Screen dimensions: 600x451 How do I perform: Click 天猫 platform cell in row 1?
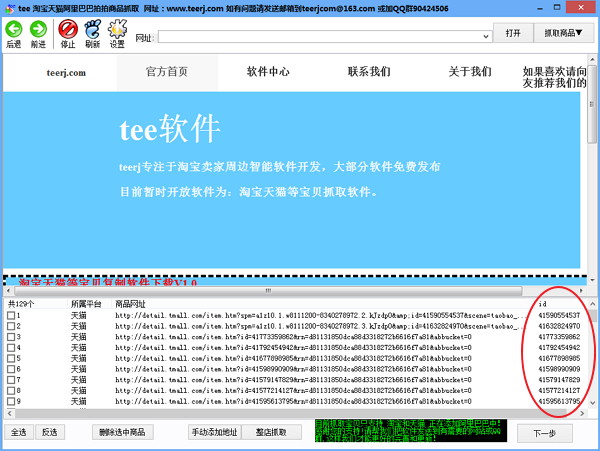(x=78, y=316)
